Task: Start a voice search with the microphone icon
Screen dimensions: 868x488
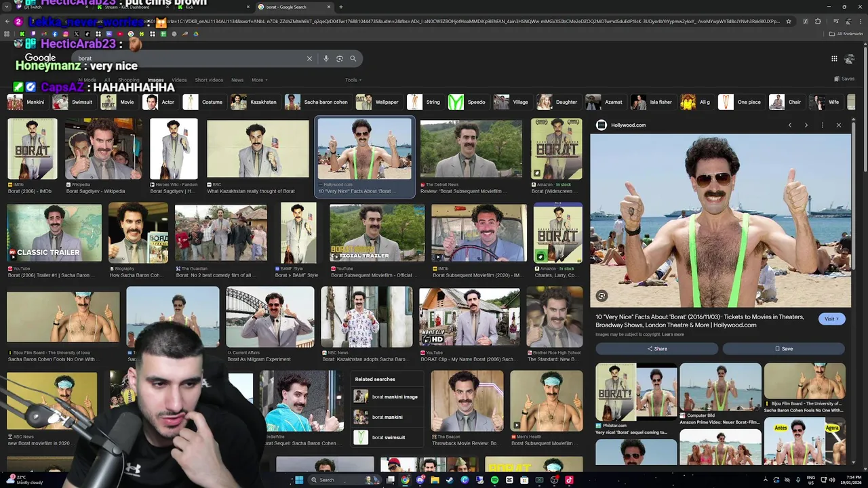Action: coord(326,59)
